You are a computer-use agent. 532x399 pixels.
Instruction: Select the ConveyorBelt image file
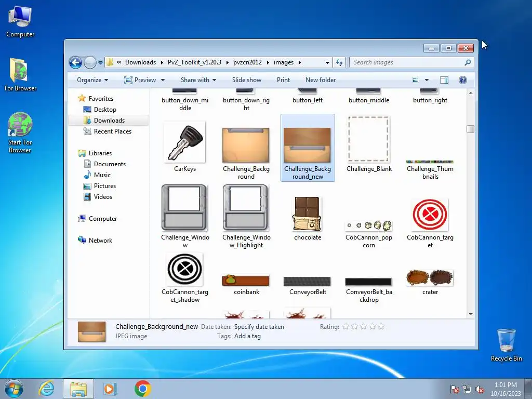(308, 285)
